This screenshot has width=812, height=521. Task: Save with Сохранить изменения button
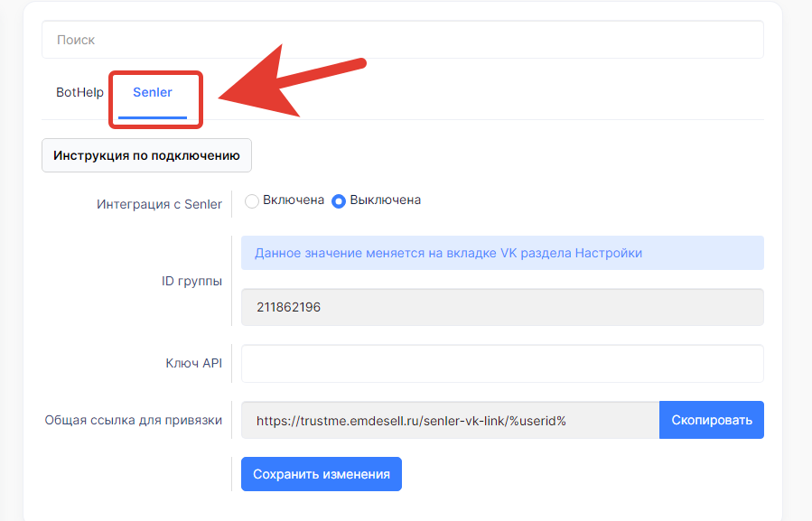pos(321,474)
